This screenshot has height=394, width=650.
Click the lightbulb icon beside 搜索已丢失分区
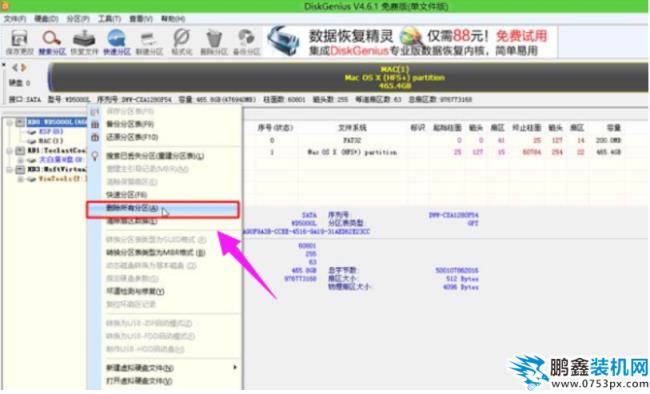95,156
